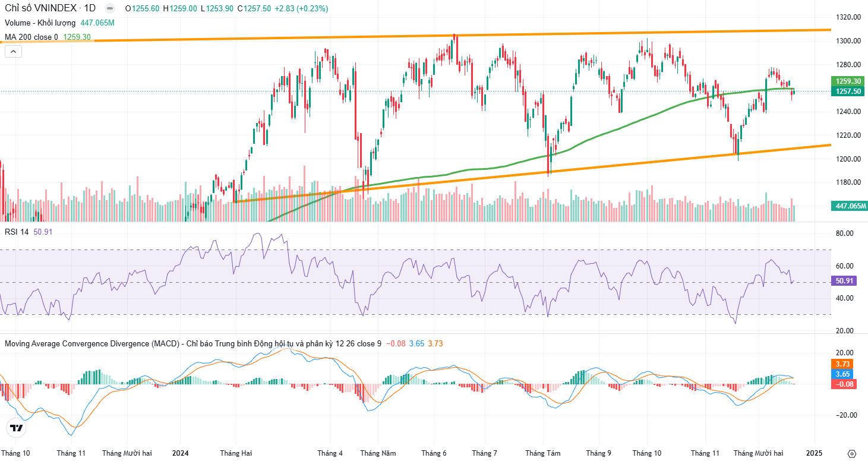Click the 2024 time axis label
This screenshot has height=461, width=868.
tap(180, 453)
